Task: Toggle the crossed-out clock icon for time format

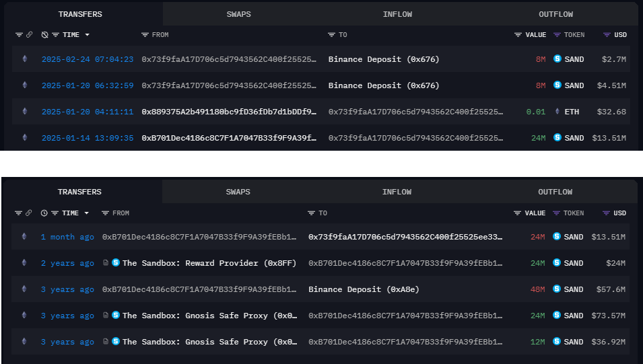Action: click(x=44, y=34)
